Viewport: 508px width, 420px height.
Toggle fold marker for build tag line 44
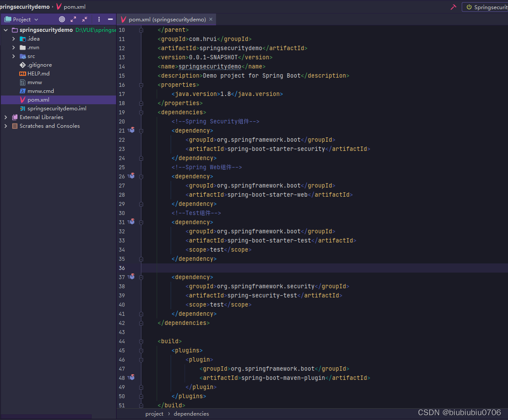141,341
